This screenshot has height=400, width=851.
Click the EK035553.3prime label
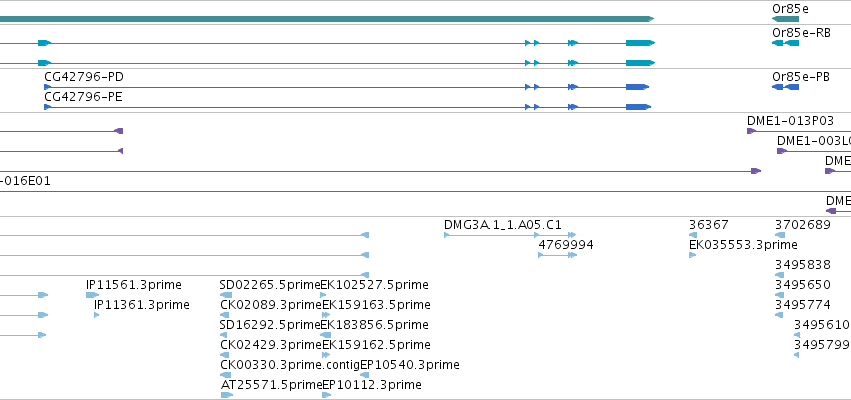pos(744,245)
